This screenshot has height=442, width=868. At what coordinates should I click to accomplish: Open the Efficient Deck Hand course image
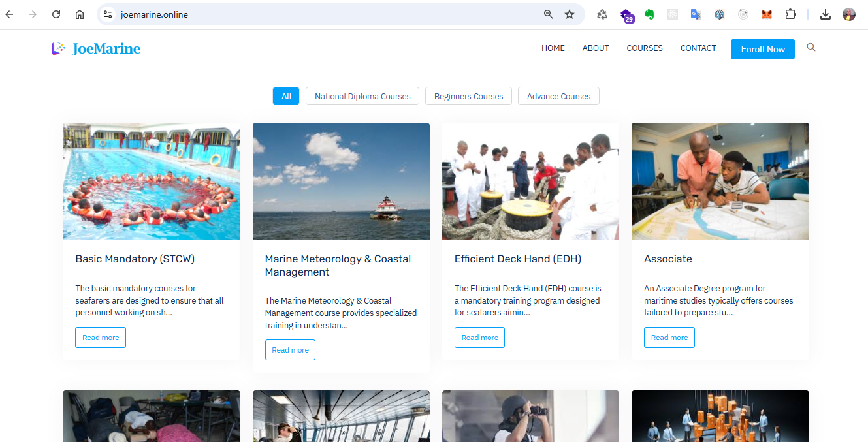pyautogui.click(x=530, y=182)
